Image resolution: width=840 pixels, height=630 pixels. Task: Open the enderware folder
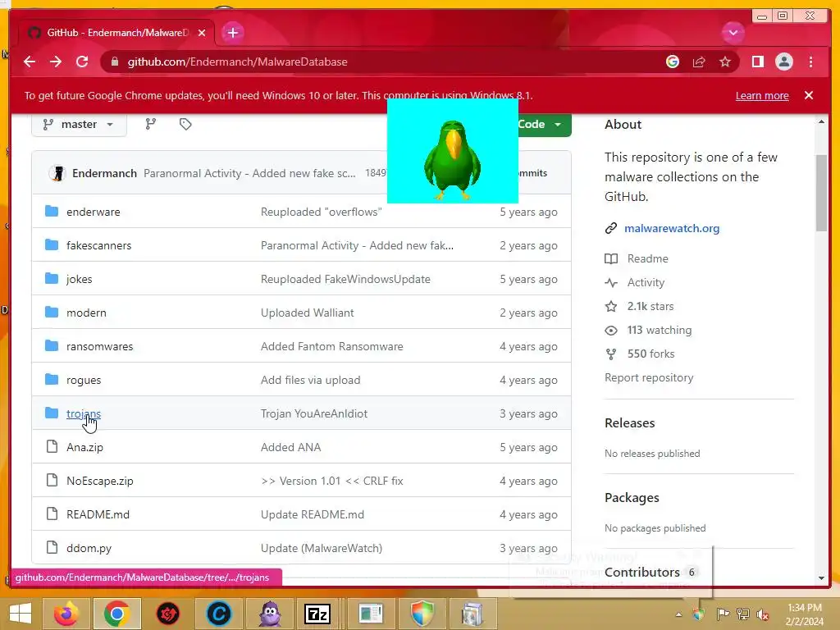click(94, 212)
